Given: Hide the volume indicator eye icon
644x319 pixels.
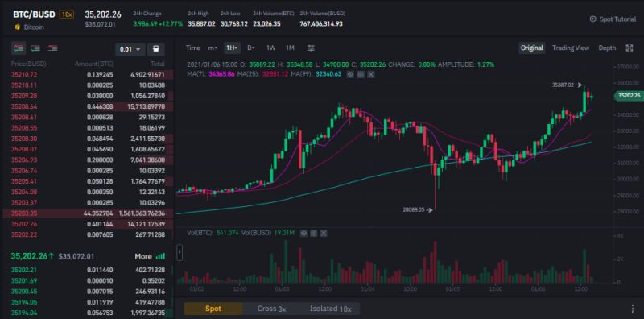Looking at the screenshot, I should click(x=303, y=233).
